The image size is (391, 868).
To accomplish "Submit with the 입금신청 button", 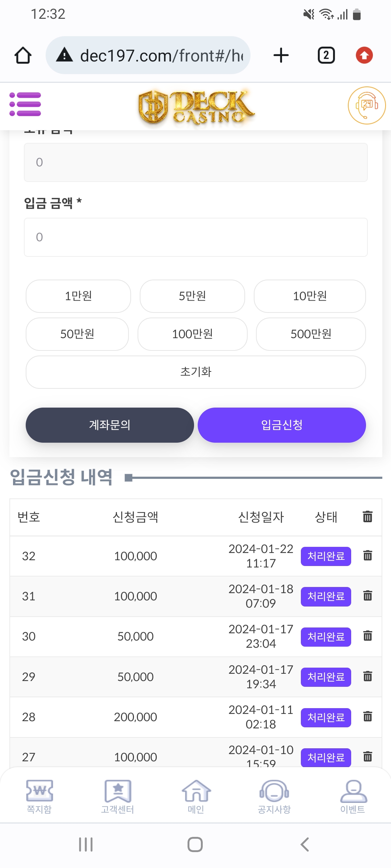I will (x=282, y=425).
